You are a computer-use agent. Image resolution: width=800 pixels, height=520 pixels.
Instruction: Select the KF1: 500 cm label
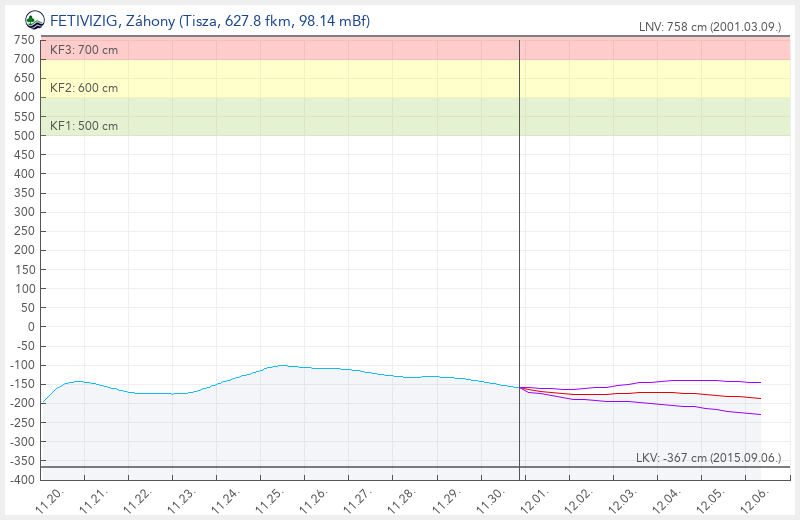pos(84,126)
